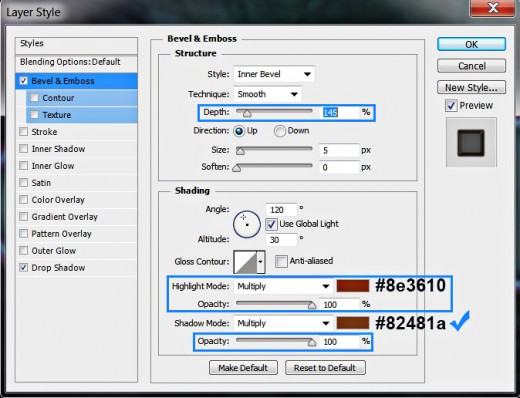Click the OK button
This screenshot has height=398, width=520.
471,44
